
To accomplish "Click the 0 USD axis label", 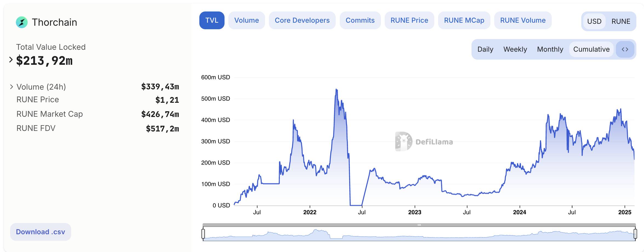I will [x=221, y=206].
